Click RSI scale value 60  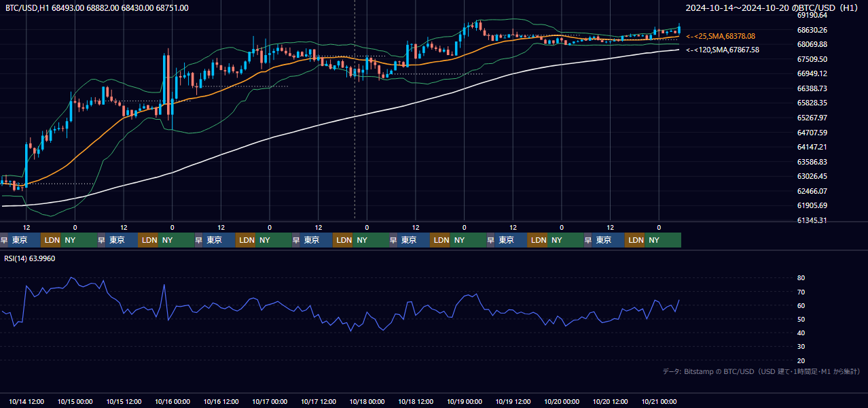(801, 305)
